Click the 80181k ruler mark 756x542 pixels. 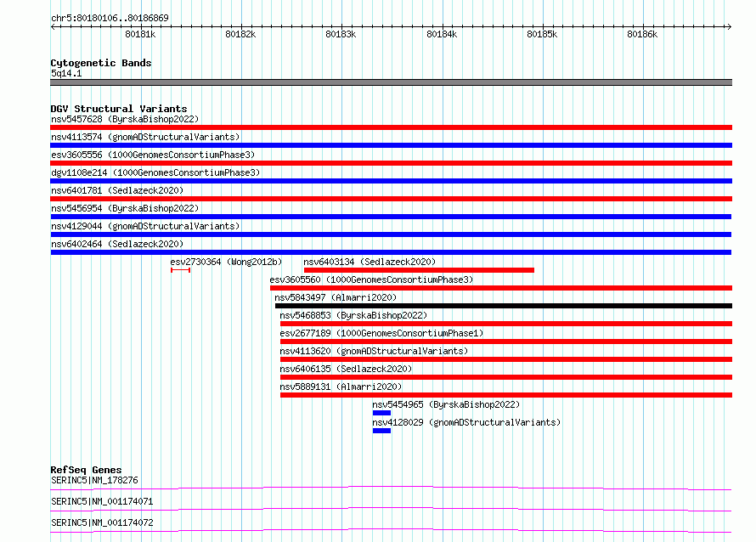tap(140, 34)
